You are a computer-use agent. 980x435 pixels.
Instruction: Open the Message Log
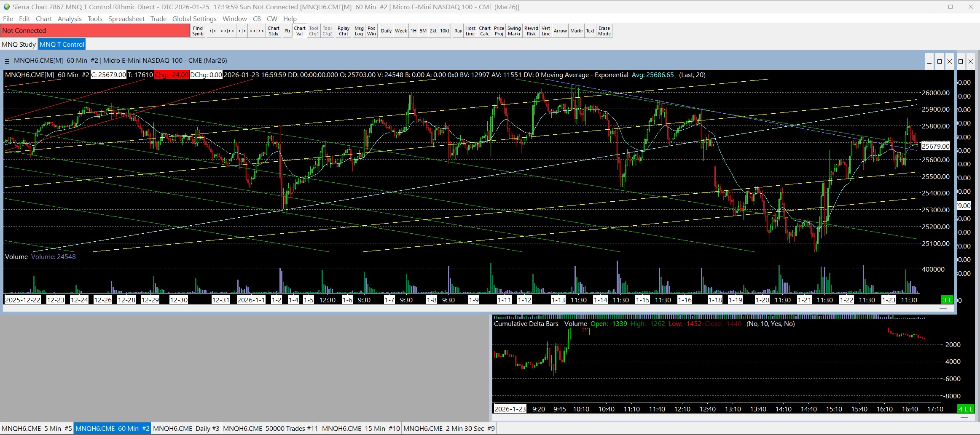[x=359, y=31]
